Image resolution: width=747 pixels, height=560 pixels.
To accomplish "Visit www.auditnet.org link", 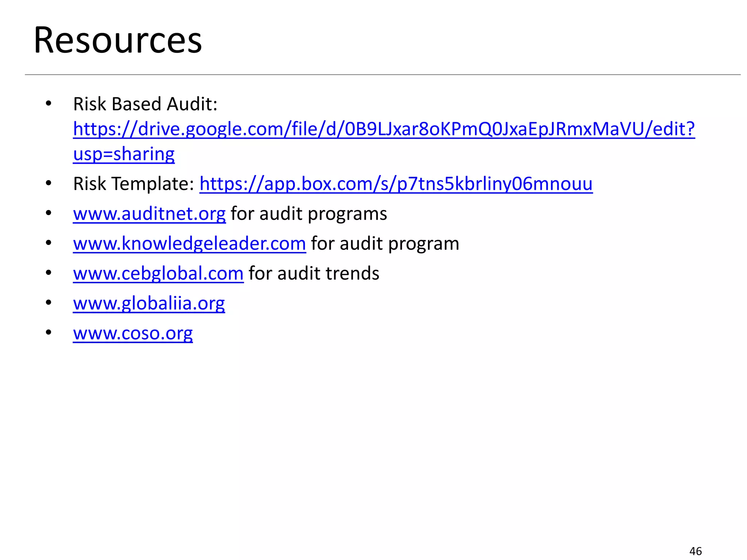I will pos(150,214).
